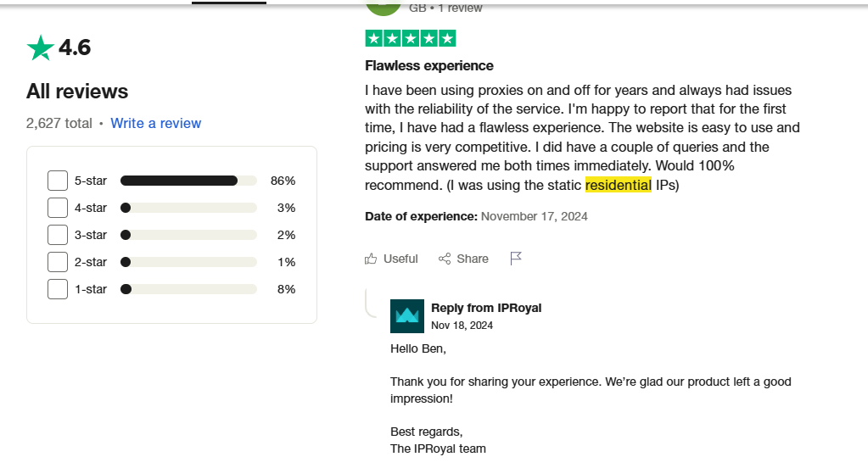Click the Share button label
This screenshot has width=868, height=468.
tap(473, 259)
